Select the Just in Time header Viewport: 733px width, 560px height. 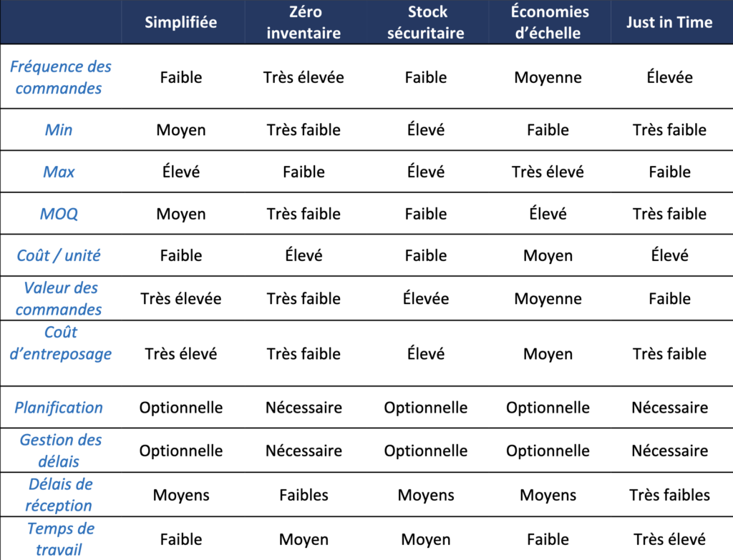click(669, 22)
